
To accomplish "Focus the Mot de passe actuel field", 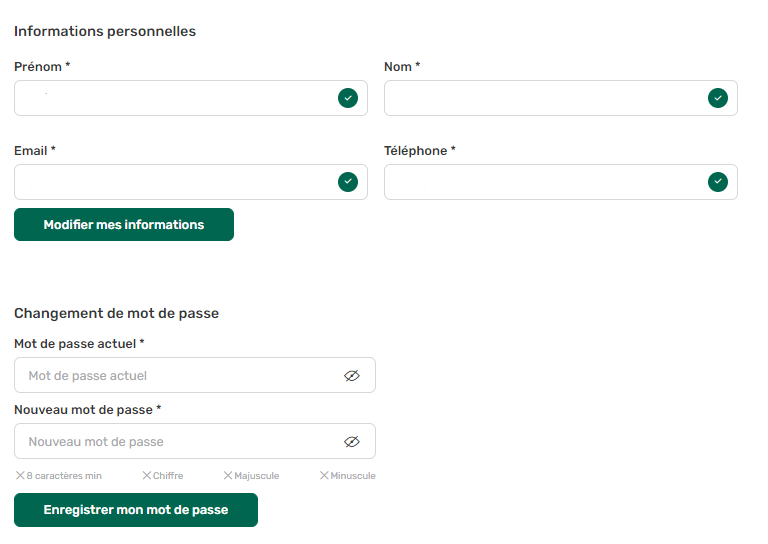I will 195,375.
